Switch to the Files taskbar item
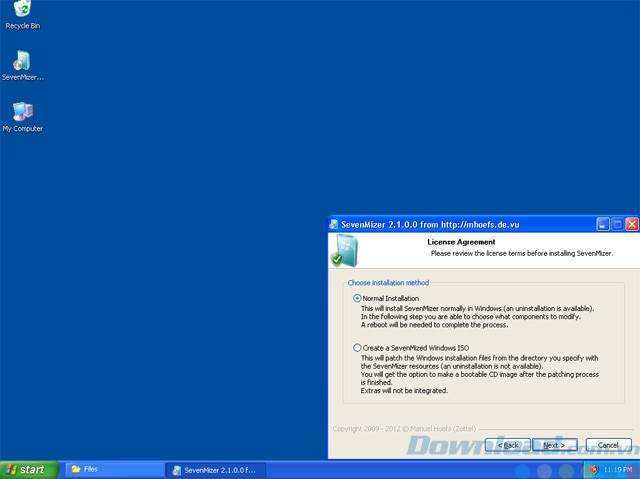Viewport: 640px width, 479px height. (x=110, y=469)
